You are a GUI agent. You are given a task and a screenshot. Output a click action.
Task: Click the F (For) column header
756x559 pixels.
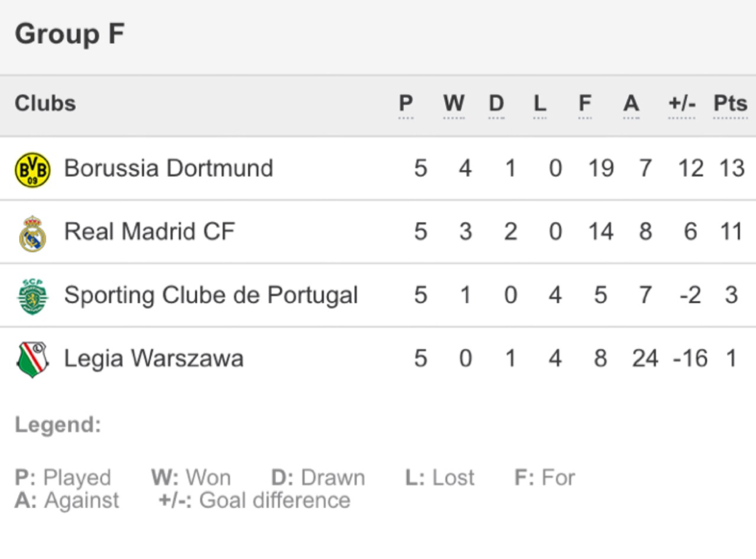click(x=585, y=104)
